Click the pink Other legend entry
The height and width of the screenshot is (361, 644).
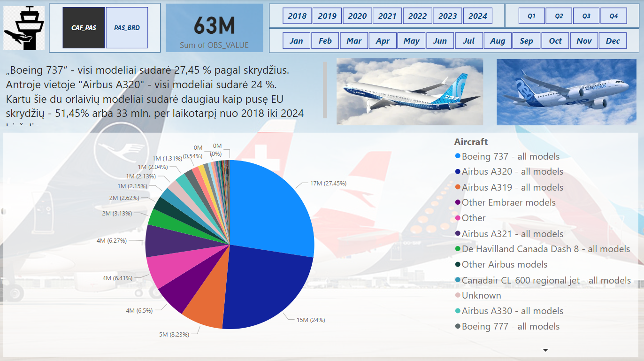[x=470, y=218]
